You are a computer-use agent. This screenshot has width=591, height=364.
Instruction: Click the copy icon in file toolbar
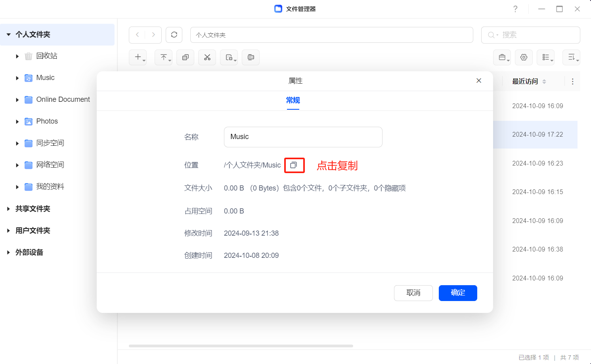185,57
